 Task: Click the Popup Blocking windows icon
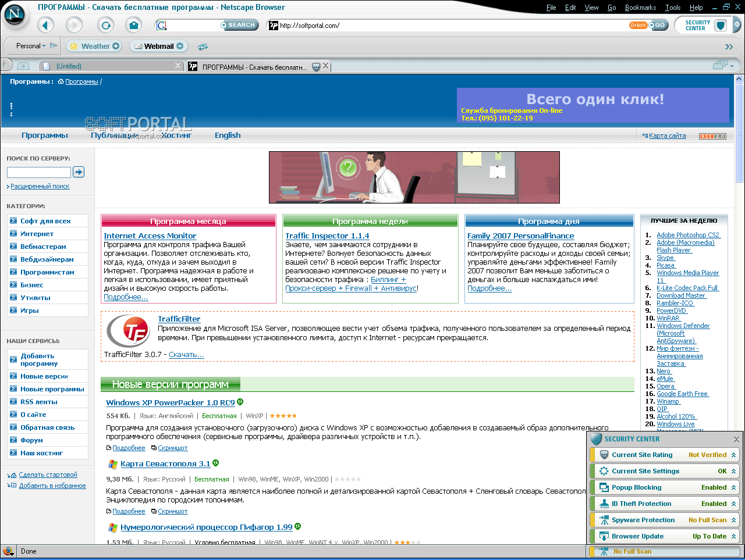pos(604,487)
